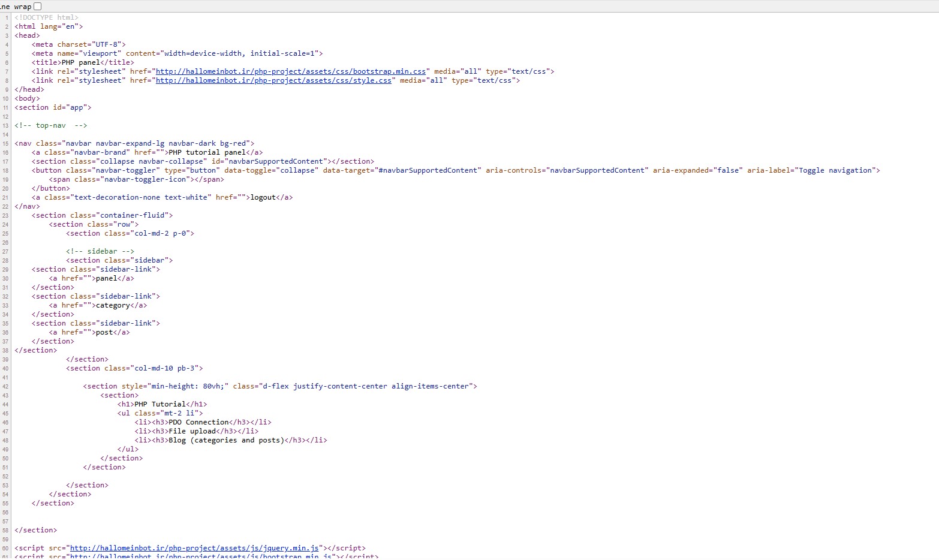
Task: Open the jquery.min.js script link
Action: click(x=194, y=548)
